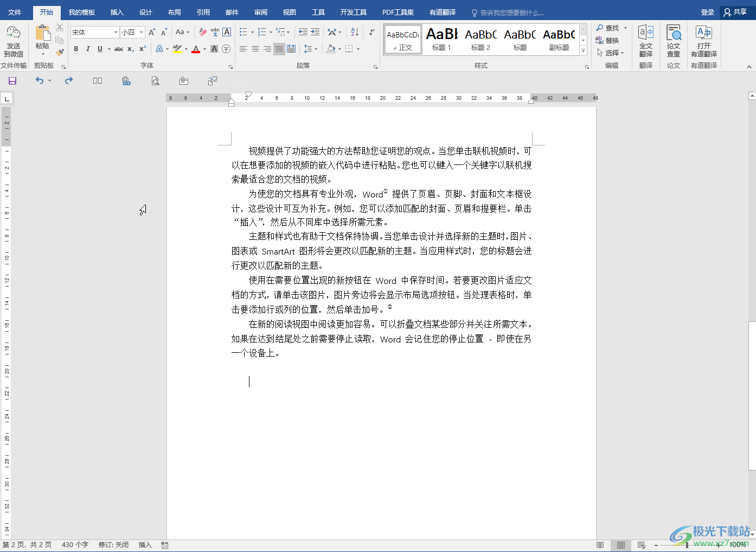Toggle Underline formatting
The image size is (756, 552).
point(100,49)
